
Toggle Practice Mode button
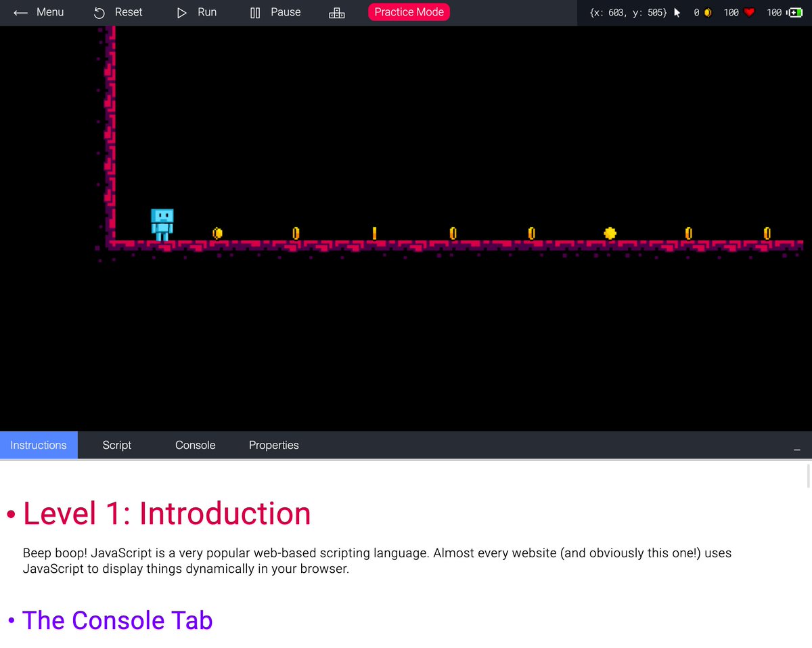point(409,12)
